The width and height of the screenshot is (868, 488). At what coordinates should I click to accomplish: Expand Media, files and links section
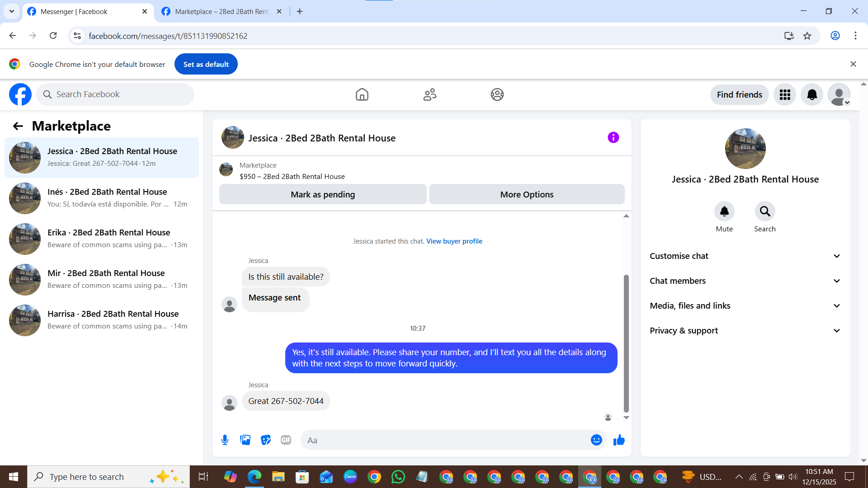(745, 306)
